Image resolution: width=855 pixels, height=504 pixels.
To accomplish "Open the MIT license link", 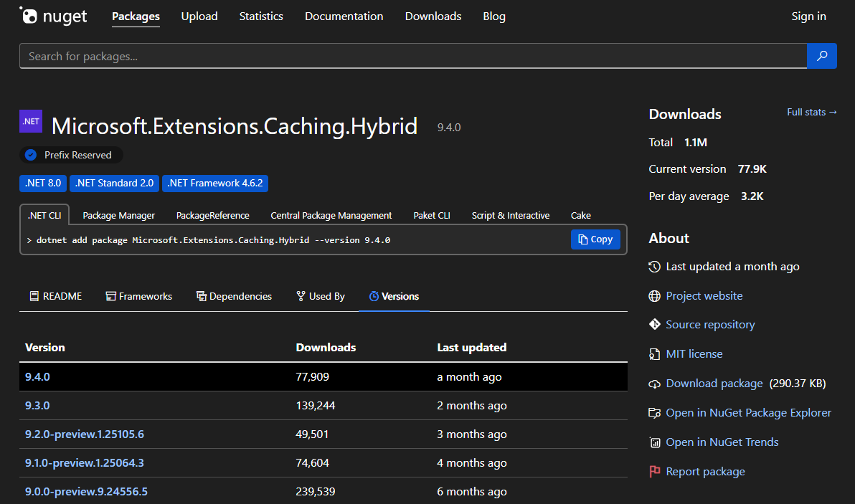I will pos(694,354).
